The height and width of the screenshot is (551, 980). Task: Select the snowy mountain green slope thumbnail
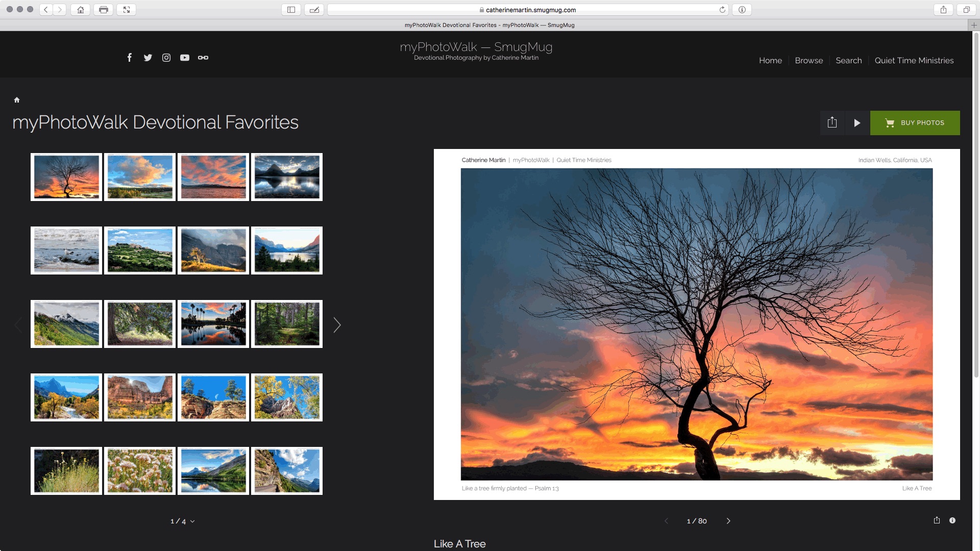(x=66, y=324)
